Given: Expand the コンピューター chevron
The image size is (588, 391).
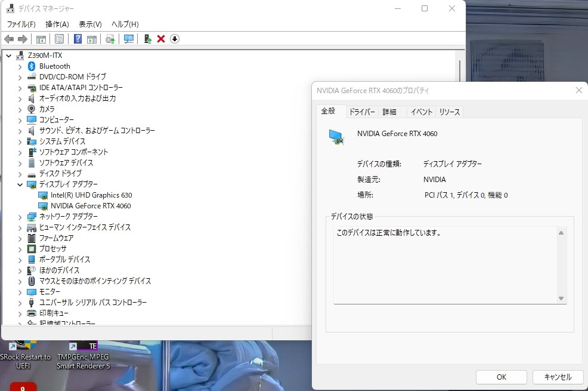Looking at the screenshot, I should (x=20, y=120).
